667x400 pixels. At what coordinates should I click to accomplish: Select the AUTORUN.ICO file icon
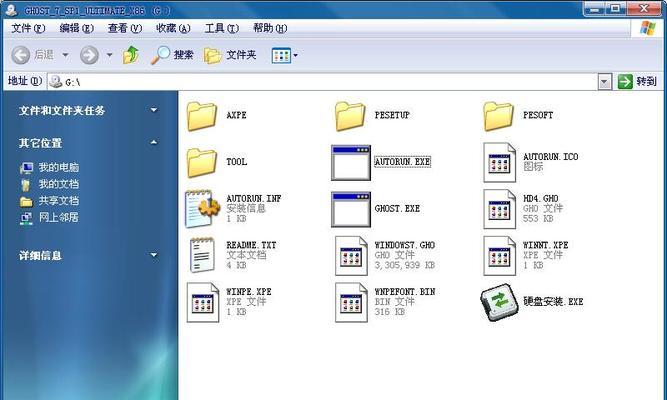coord(500,163)
